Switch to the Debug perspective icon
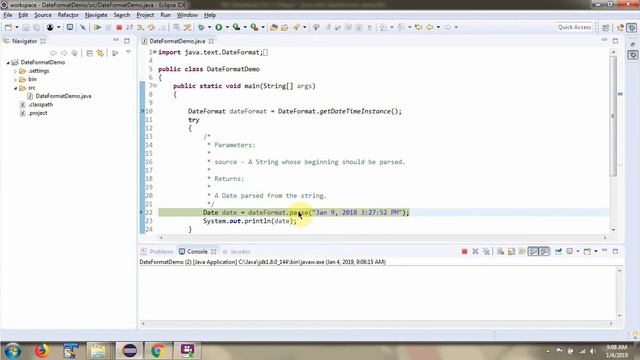This screenshot has height=360, width=640. (x=632, y=27)
